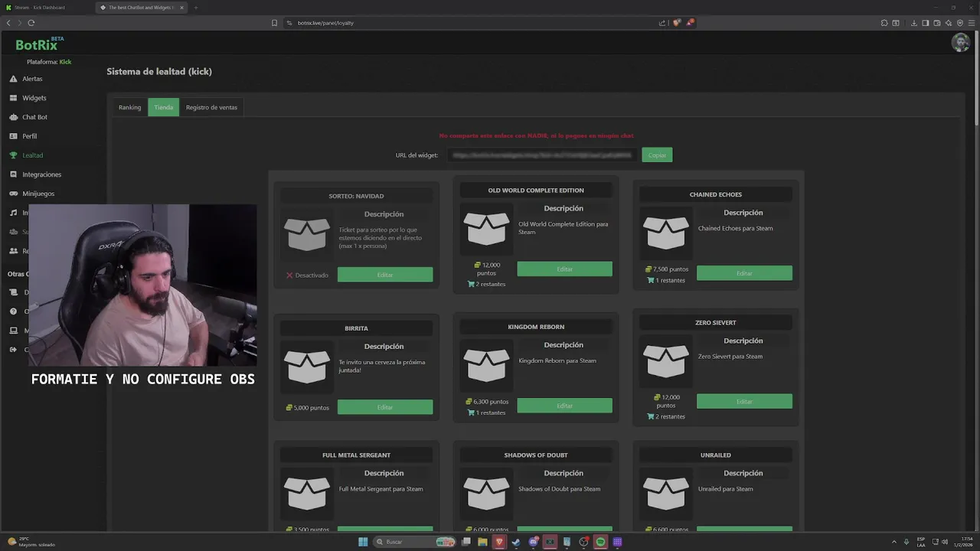This screenshot has width=980, height=551.
Task: Edit the Zero Sievert item
Action: pos(744,401)
